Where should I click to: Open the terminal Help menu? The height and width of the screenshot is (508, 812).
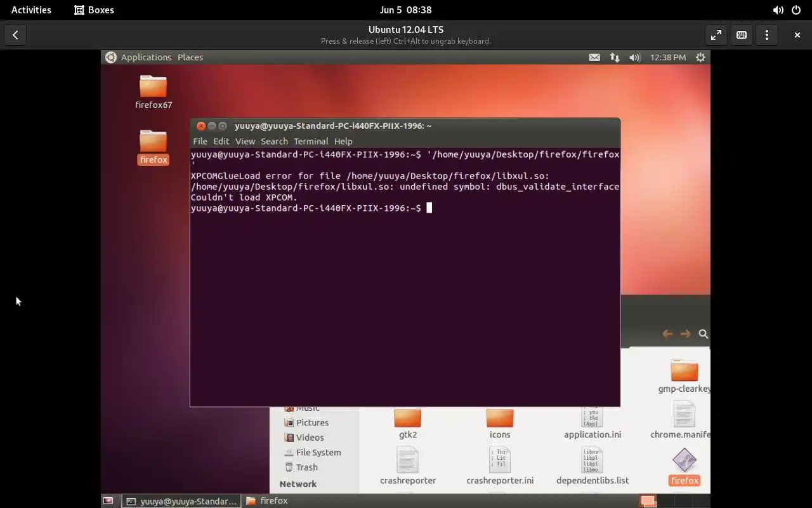pyautogui.click(x=343, y=141)
